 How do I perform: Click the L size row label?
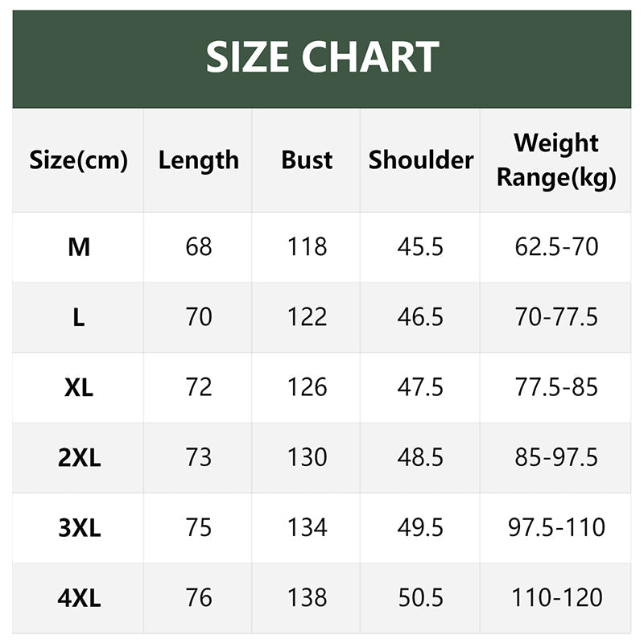(78, 317)
